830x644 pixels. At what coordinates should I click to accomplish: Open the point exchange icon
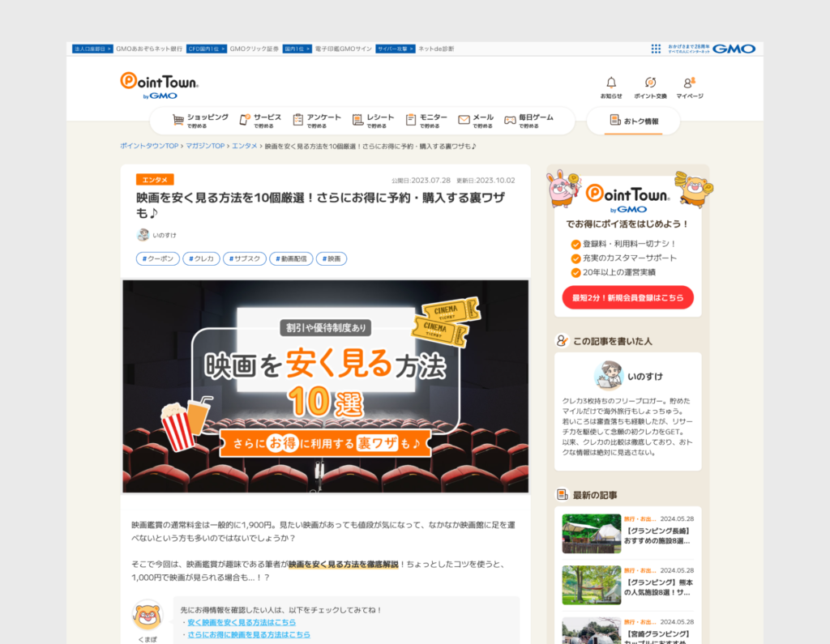(x=650, y=83)
